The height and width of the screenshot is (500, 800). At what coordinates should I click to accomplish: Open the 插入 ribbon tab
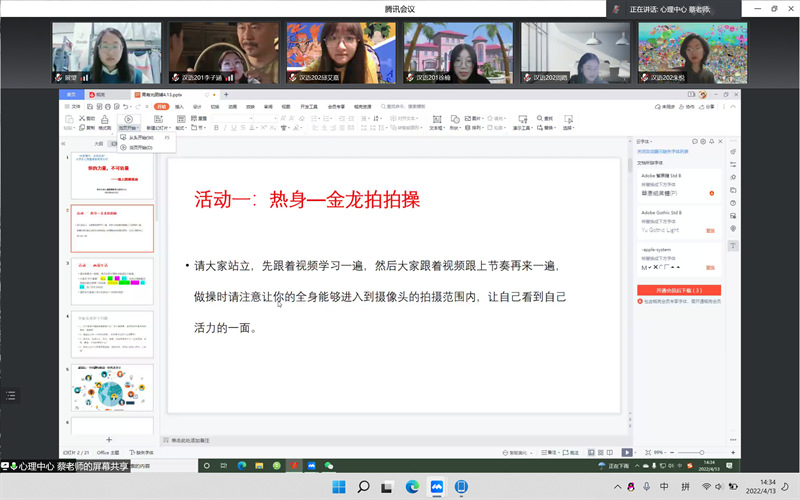[x=179, y=105]
